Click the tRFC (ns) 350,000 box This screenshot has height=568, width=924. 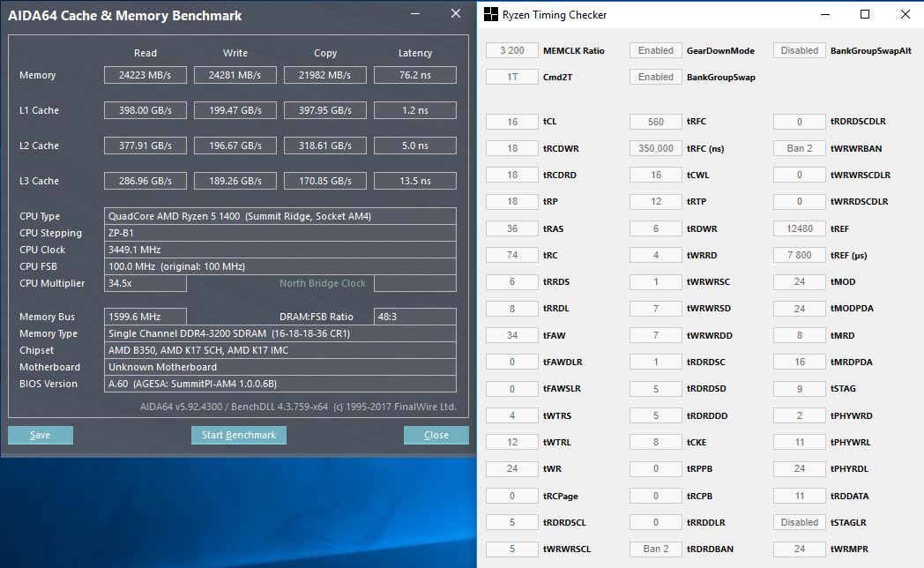point(656,148)
